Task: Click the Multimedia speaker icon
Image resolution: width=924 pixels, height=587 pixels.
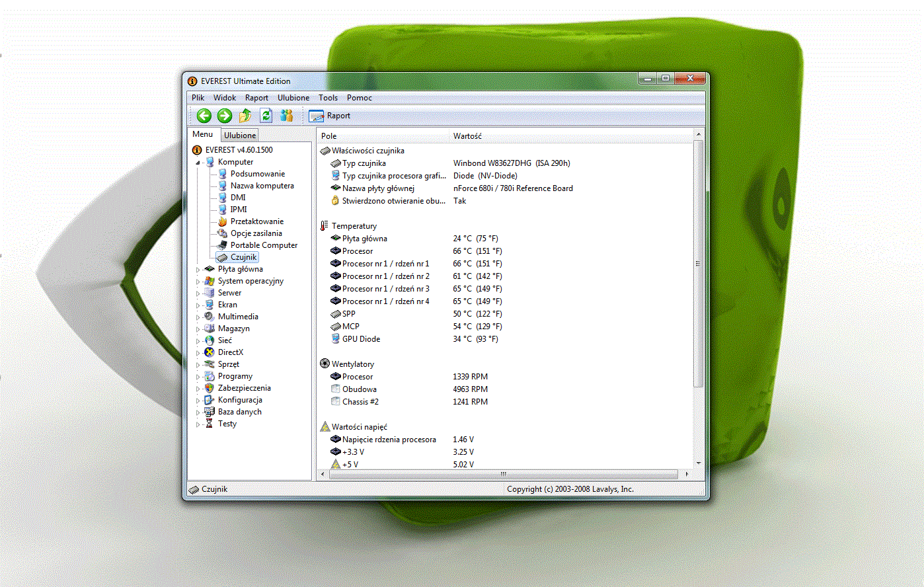Action: point(210,317)
